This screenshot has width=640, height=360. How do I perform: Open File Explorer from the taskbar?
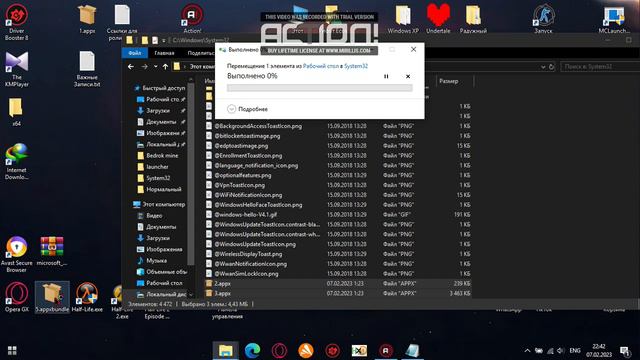pyautogui.click(x=226, y=350)
